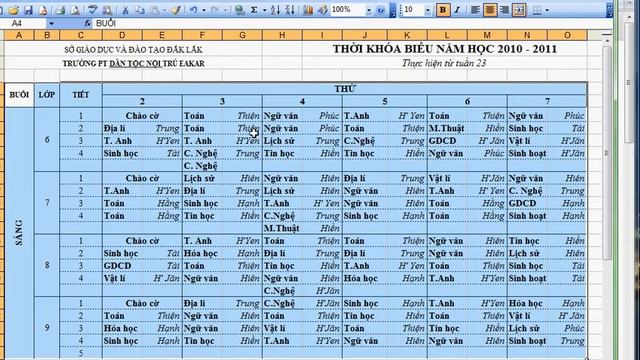
Task: Select column header O
Action: [567, 35]
